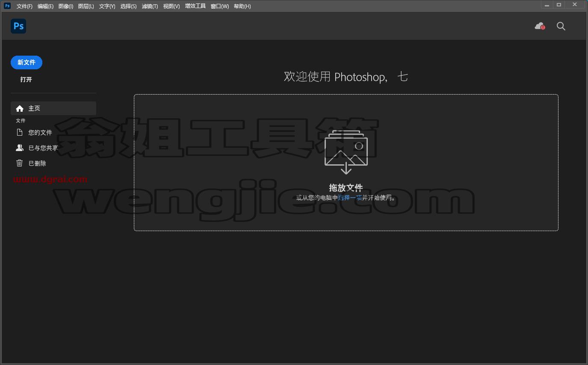Click the drop-files image icon
The image size is (588, 365).
point(346,152)
